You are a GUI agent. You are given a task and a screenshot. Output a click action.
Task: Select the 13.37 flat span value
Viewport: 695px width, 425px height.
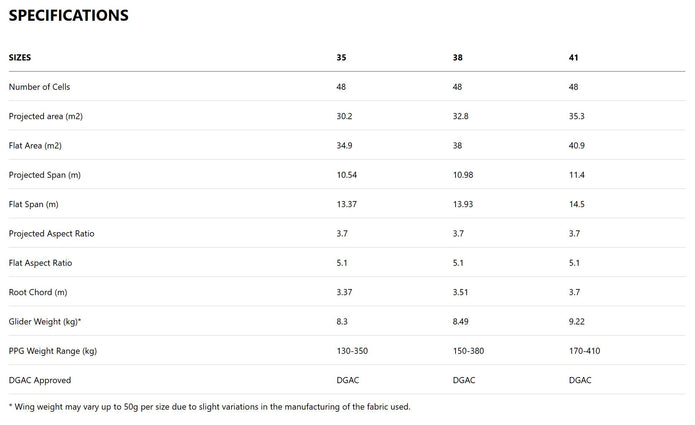(x=349, y=204)
